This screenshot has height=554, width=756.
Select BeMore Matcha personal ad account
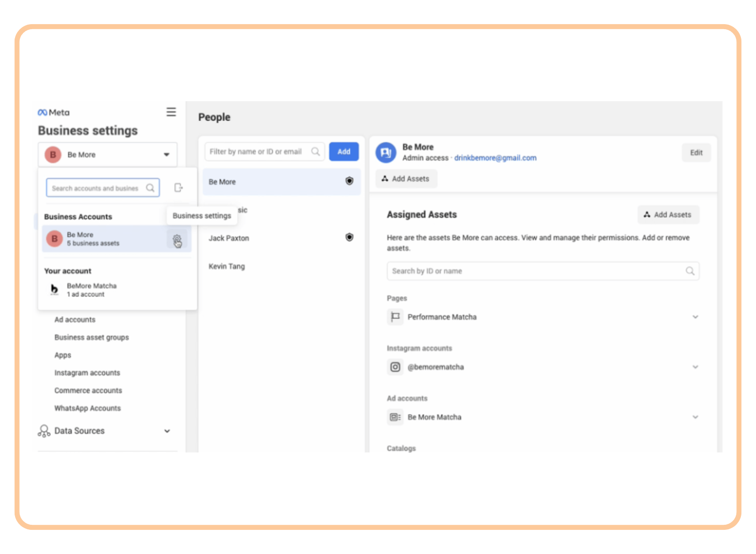(116, 290)
